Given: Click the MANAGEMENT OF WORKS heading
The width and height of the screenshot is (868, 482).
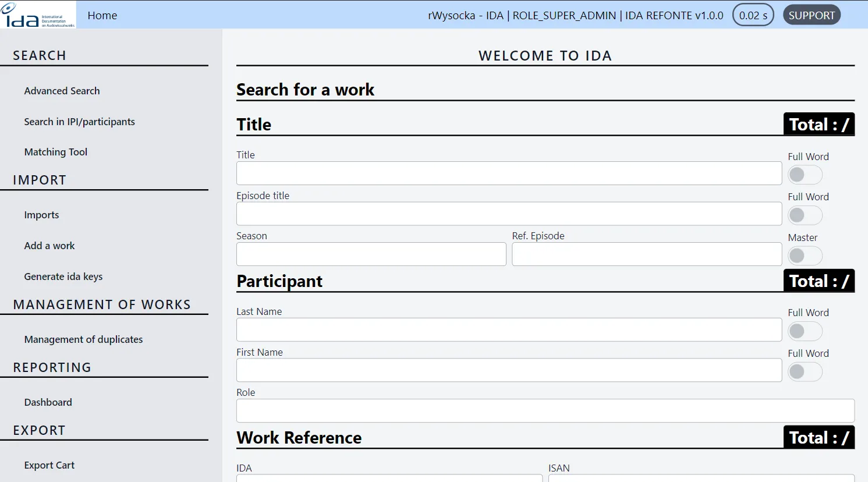Looking at the screenshot, I should [102, 304].
